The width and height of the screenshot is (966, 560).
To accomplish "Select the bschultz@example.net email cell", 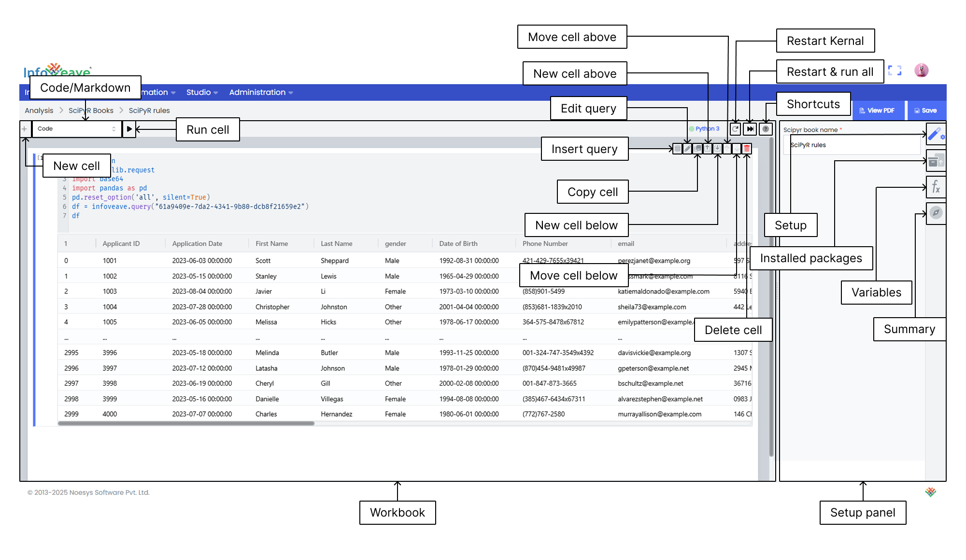I will [x=651, y=383].
